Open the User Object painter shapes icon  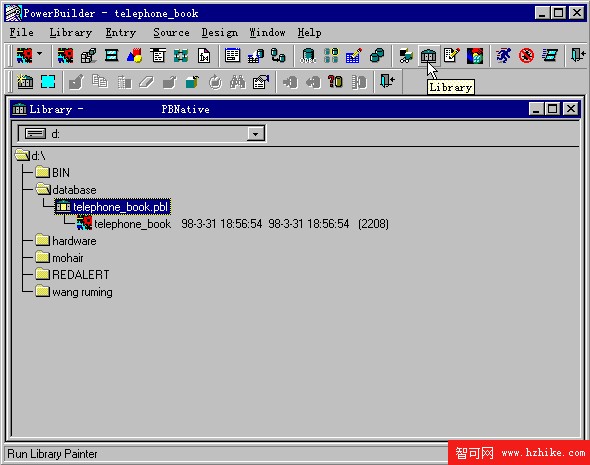click(135, 56)
